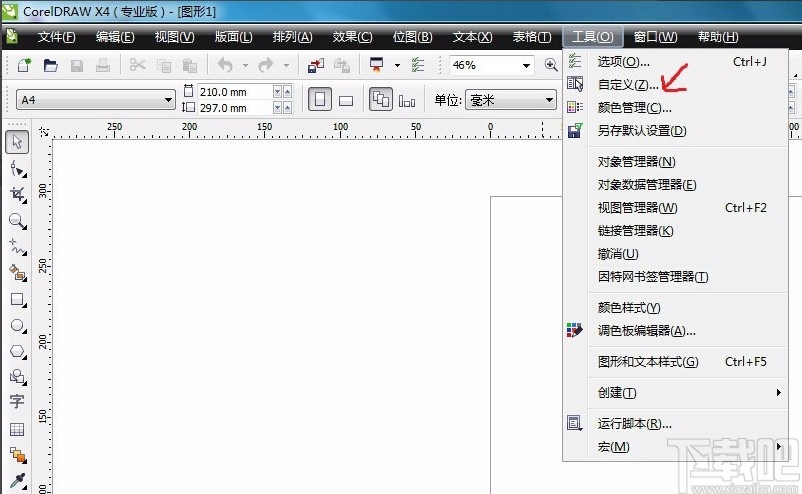Click the Cut scissors icon
The width and height of the screenshot is (802, 494).
tap(138, 65)
